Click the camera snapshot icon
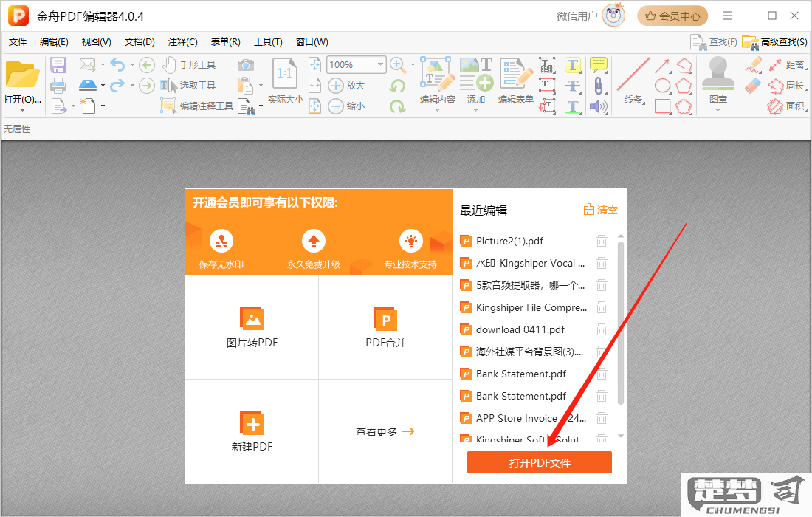The width and height of the screenshot is (812, 517). [x=246, y=65]
